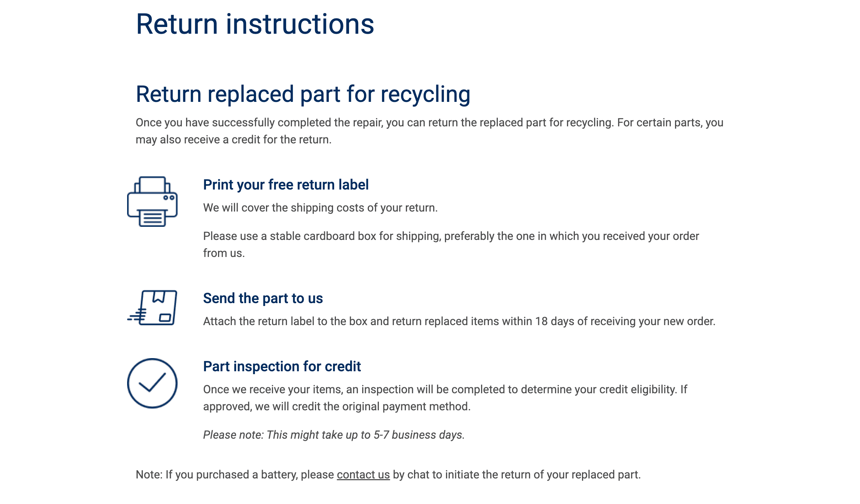This screenshot has height=504, width=860.
Task: Click 'from us.' line under cardboard box text
Action: pyautogui.click(x=224, y=253)
